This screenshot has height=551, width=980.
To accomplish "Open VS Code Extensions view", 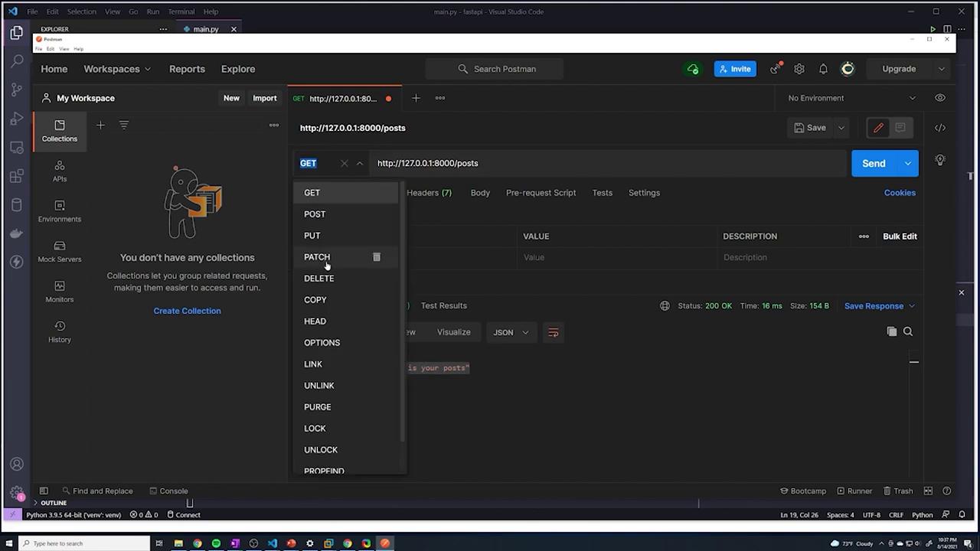I will click(x=17, y=176).
